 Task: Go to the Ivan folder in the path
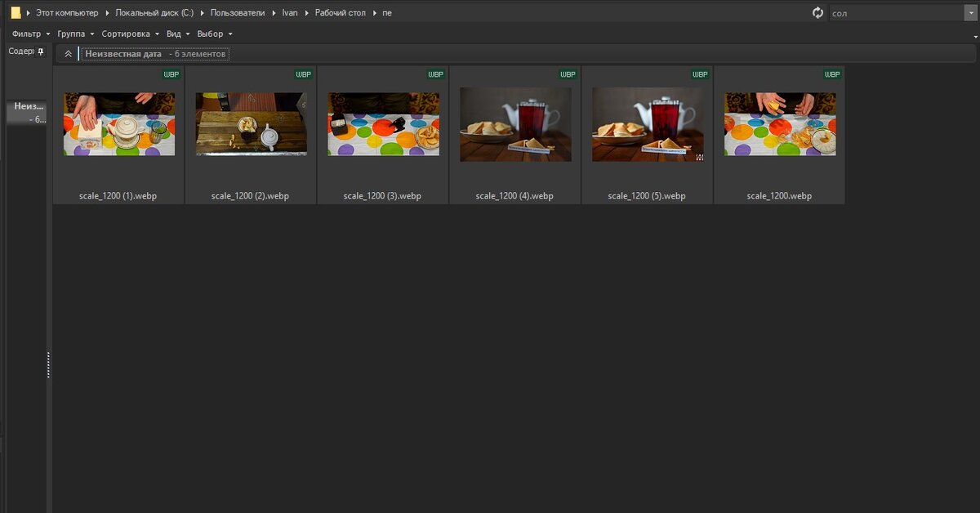(x=290, y=13)
